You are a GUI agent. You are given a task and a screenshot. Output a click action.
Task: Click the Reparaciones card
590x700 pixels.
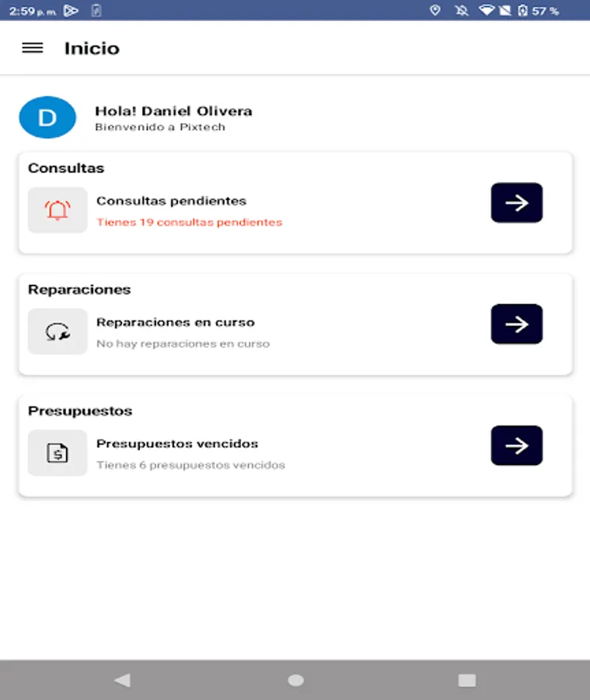click(295, 324)
